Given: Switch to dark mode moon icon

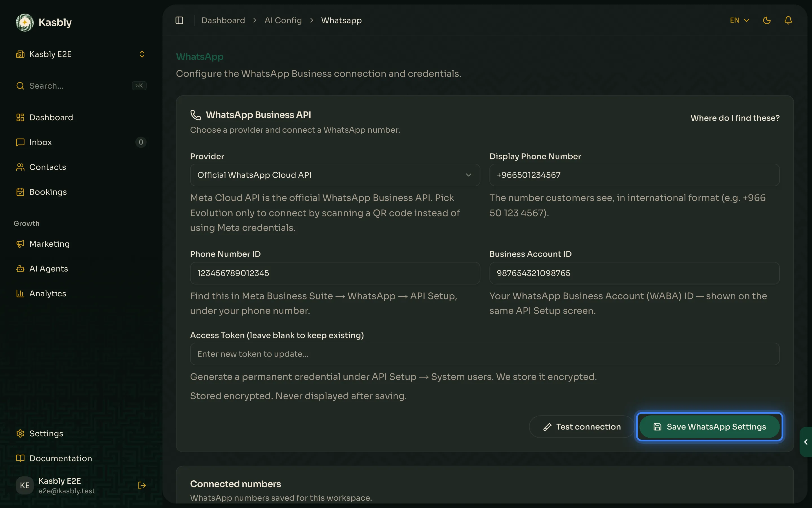Looking at the screenshot, I should tap(767, 21).
